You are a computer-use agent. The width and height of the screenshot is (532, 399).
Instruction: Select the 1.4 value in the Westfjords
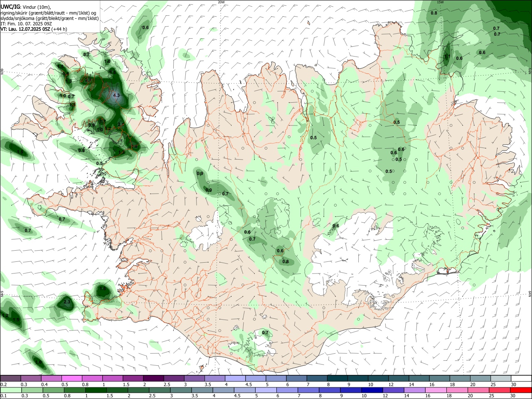pyautogui.click(x=66, y=74)
